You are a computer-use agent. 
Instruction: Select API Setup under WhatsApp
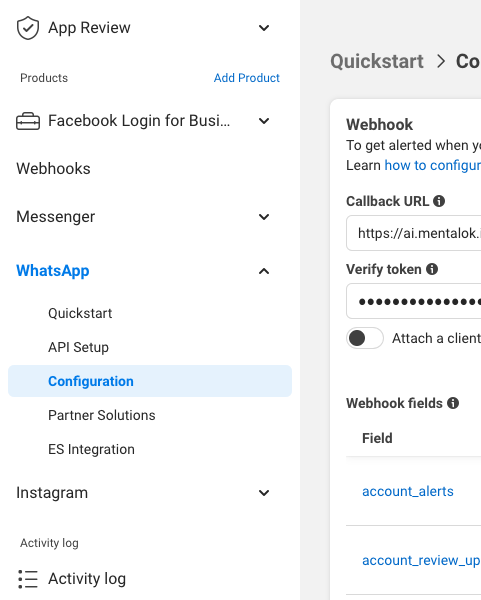click(x=78, y=347)
